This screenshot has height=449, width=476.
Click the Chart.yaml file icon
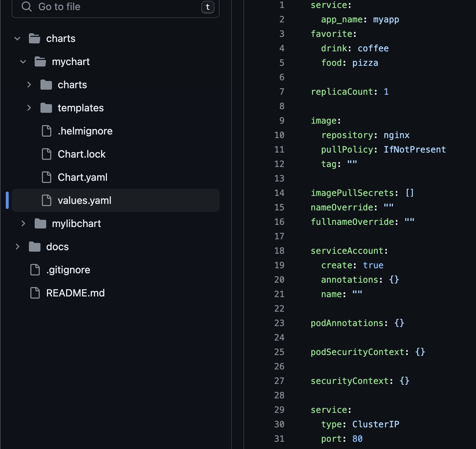tap(47, 177)
